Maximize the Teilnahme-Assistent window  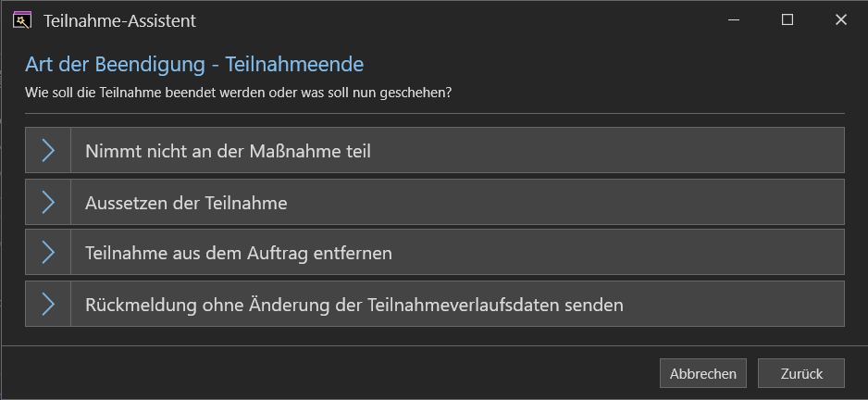pyautogui.click(x=787, y=20)
